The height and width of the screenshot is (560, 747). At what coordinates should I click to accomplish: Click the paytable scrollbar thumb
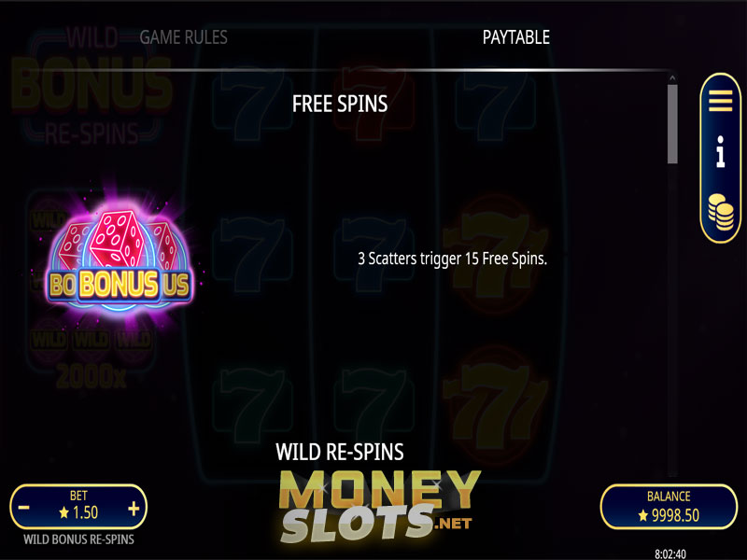[672, 124]
